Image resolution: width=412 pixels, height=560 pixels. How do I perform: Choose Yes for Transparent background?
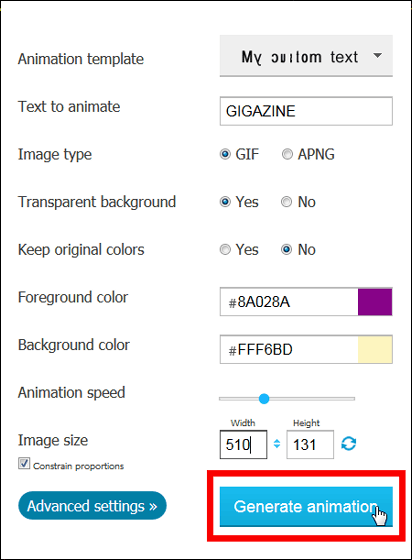point(225,202)
